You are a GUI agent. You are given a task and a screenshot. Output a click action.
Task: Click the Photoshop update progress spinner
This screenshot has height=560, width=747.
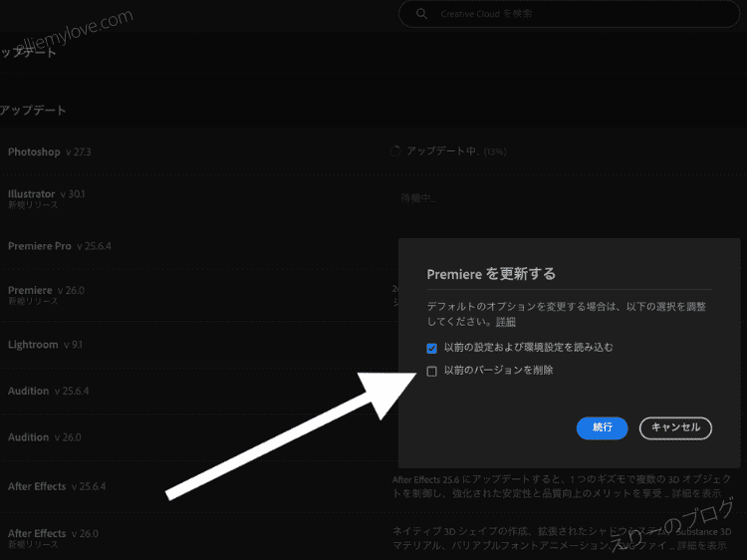point(395,151)
